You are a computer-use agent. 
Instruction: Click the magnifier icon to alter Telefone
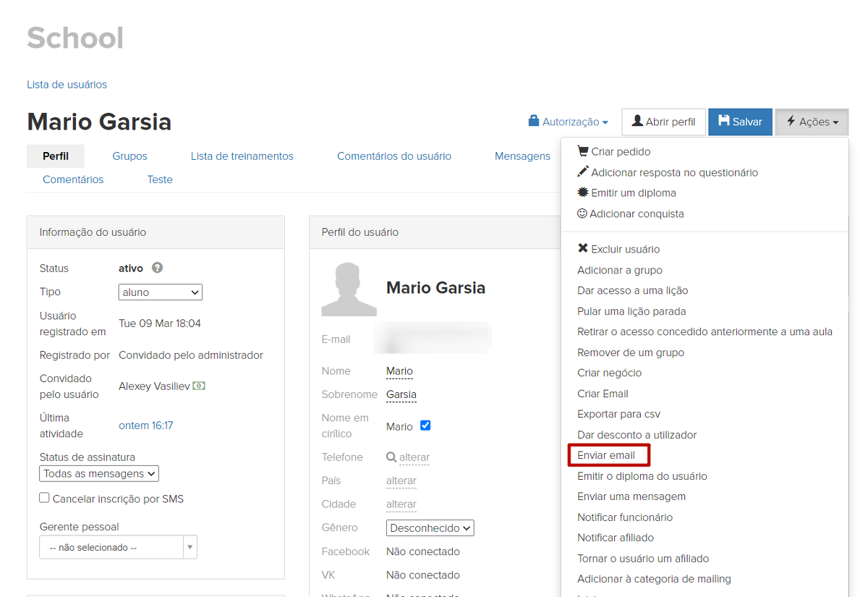click(x=390, y=457)
